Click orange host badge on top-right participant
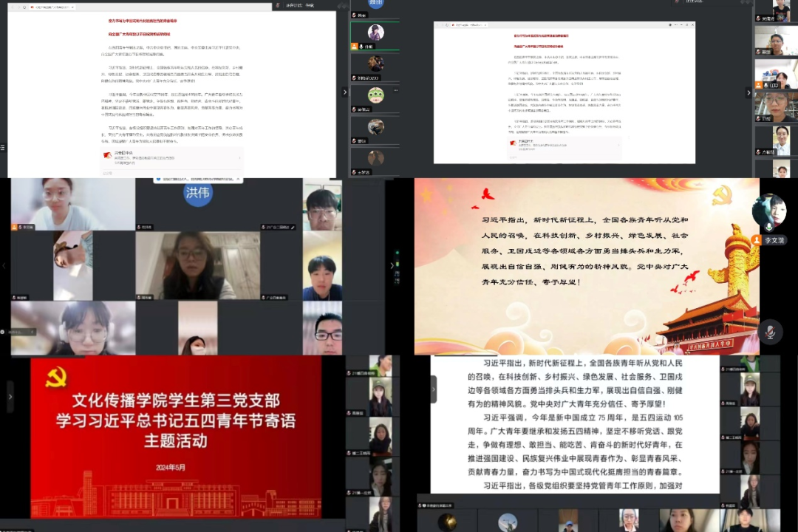Image resolution: width=798 pixels, height=532 pixels. click(x=759, y=85)
